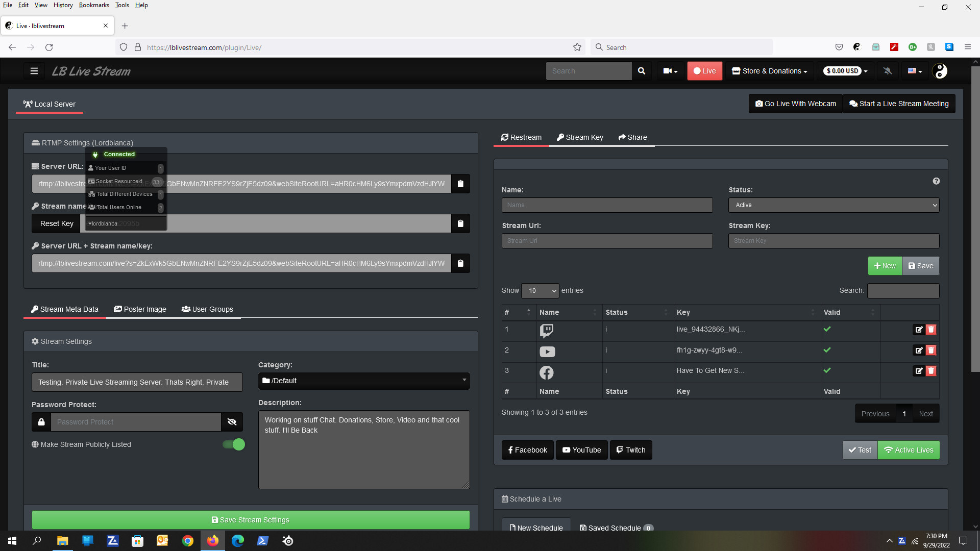
Task: Switch to the Poster Image tab
Action: coord(139,309)
